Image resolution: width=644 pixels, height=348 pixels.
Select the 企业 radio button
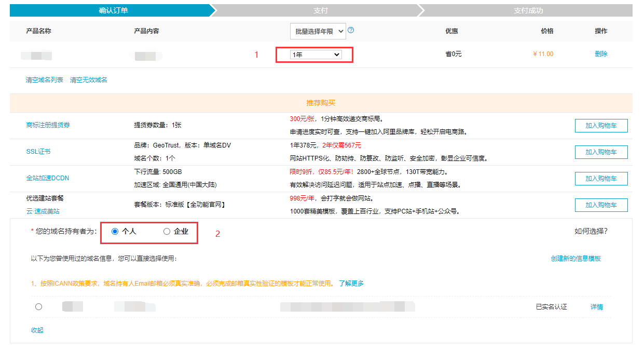[x=167, y=232]
